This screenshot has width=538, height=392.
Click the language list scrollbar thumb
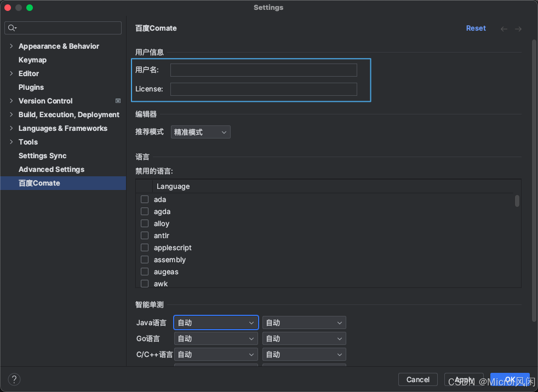[x=517, y=200]
